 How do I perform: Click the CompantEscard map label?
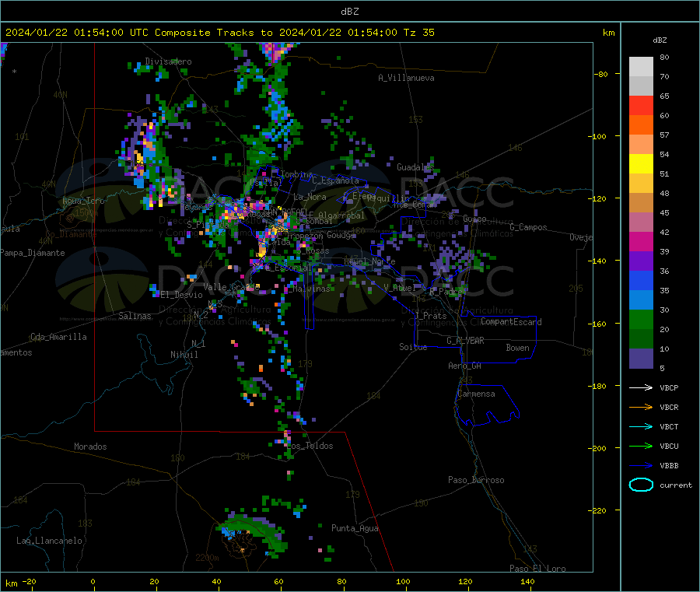point(511,321)
